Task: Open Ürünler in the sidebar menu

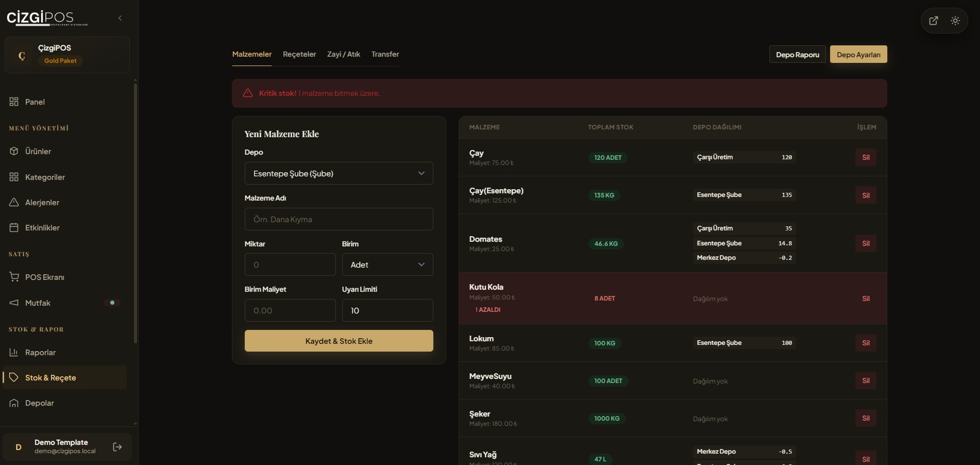Action: (65, 151)
